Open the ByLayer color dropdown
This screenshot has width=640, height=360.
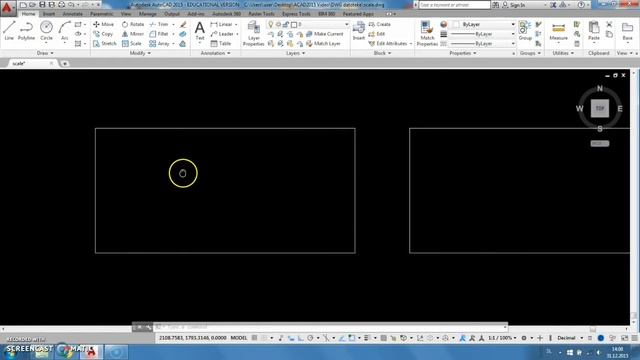tap(484, 24)
